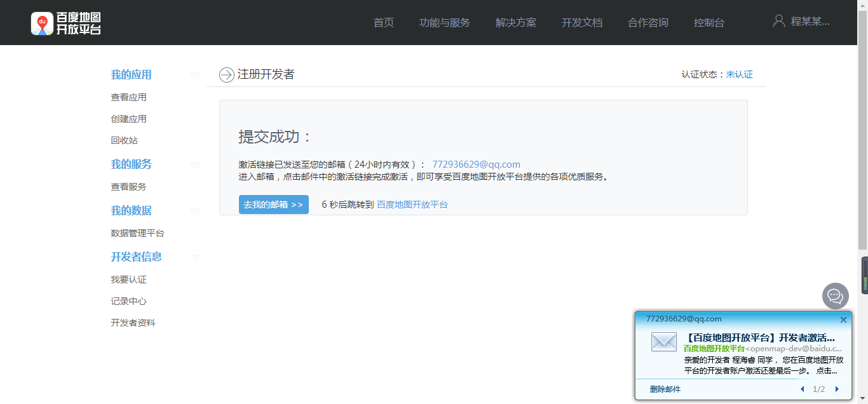Image resolution: width=868 pixels, height=404 pixels.
Task: Select 我要认证 in sidebar
Action: click(129, 279)
